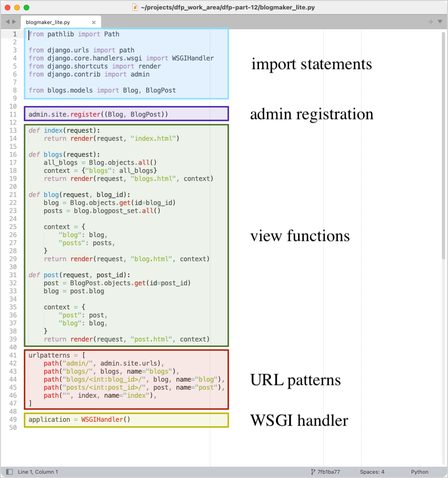Screen dimensions: 448x478
Task: Open the Python language mode selector
Action: tap(419, 471)
